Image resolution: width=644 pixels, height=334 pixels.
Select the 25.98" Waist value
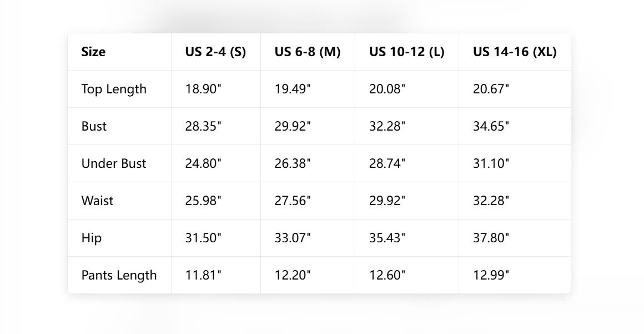click(x=203, y=201)
